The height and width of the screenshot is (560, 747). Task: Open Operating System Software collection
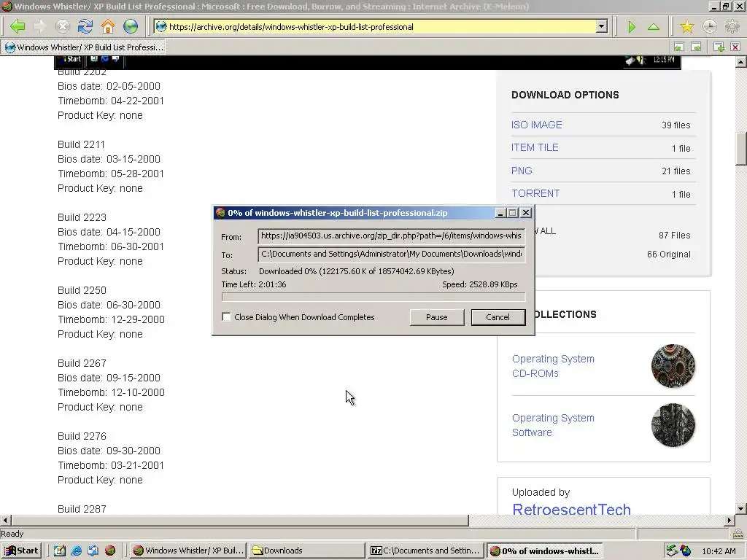pos(553,425)
